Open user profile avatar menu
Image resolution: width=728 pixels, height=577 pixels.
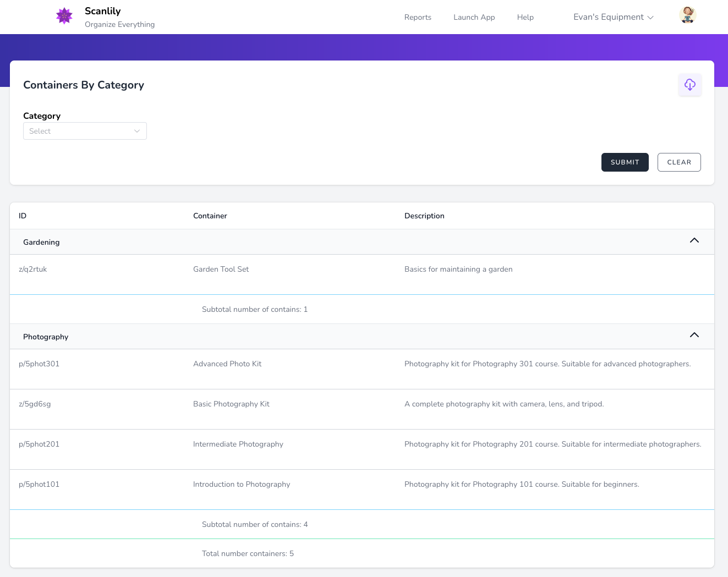point(687,15)
